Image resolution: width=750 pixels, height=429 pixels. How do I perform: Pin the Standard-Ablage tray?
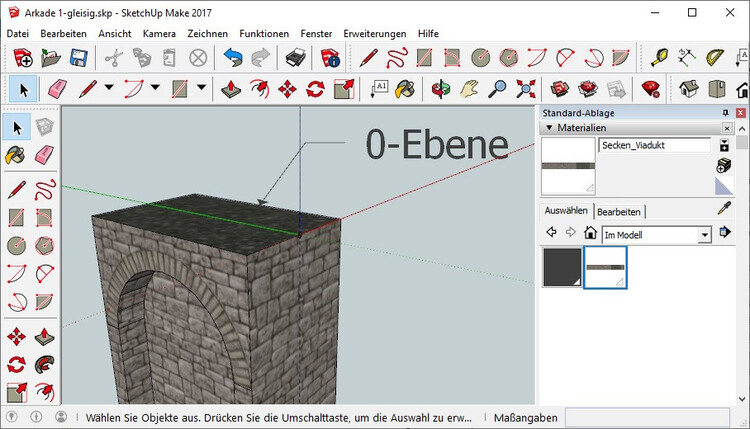point(726,113)
